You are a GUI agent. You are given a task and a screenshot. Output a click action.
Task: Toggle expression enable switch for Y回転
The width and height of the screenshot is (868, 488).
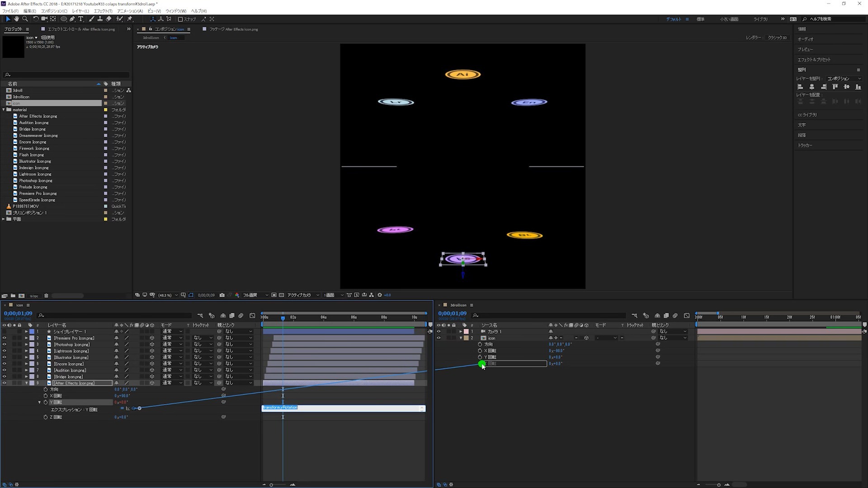pos(122,408)
